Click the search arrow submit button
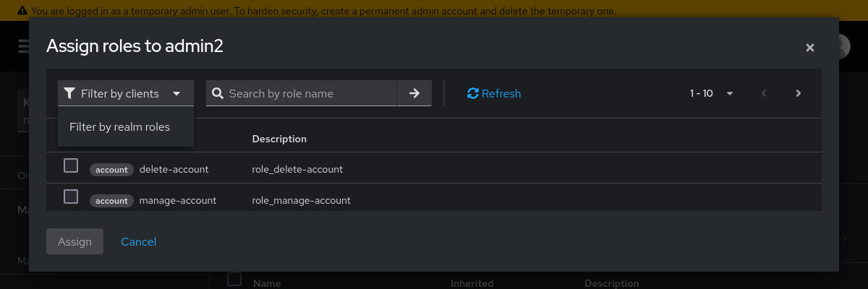 414,93
